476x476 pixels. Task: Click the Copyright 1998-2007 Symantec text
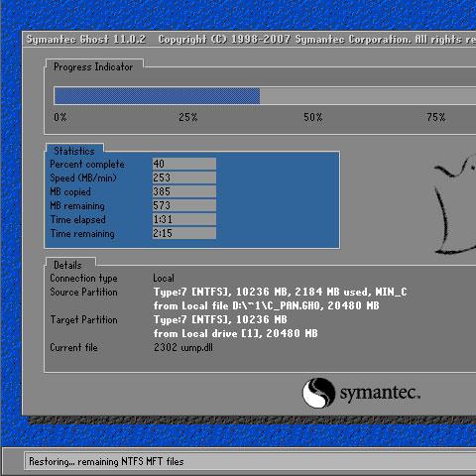pos(317,40)
